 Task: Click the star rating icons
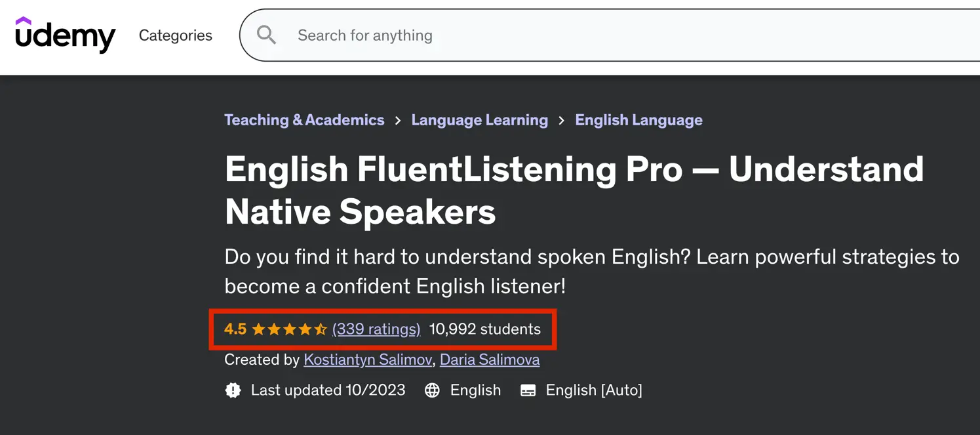pos(289,329)
